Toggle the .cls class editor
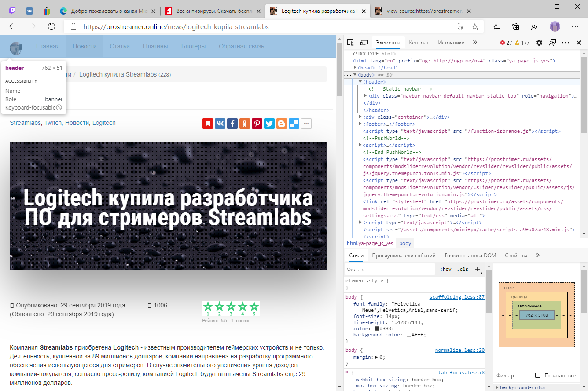 pos(463,270)
